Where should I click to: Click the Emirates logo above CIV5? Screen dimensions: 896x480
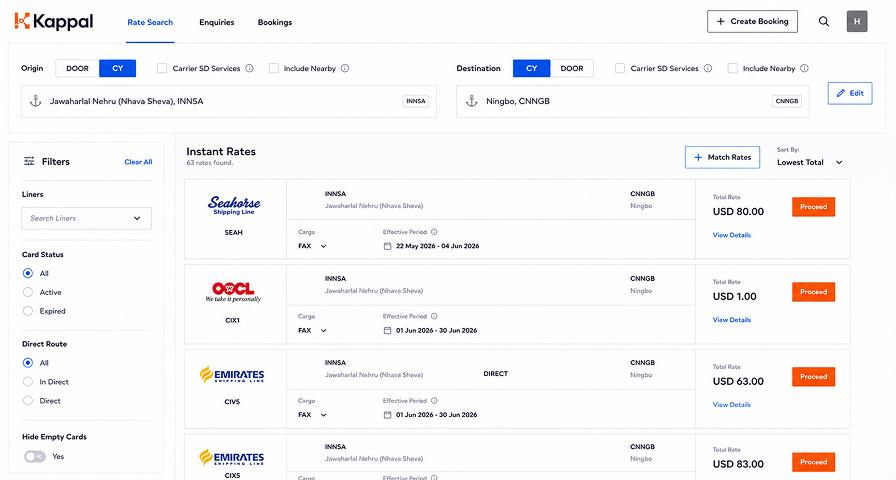(x=232, y=375)
